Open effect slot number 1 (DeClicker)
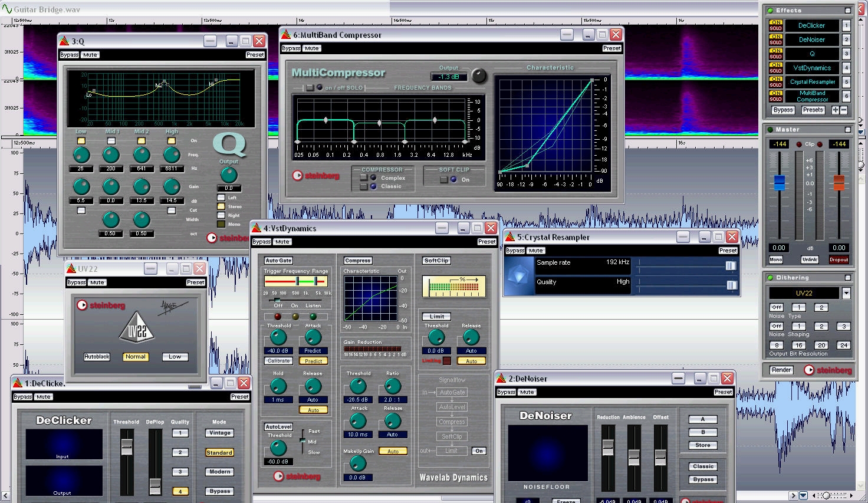The width and height of the screenshot is (868, 503). coord(846,25)
